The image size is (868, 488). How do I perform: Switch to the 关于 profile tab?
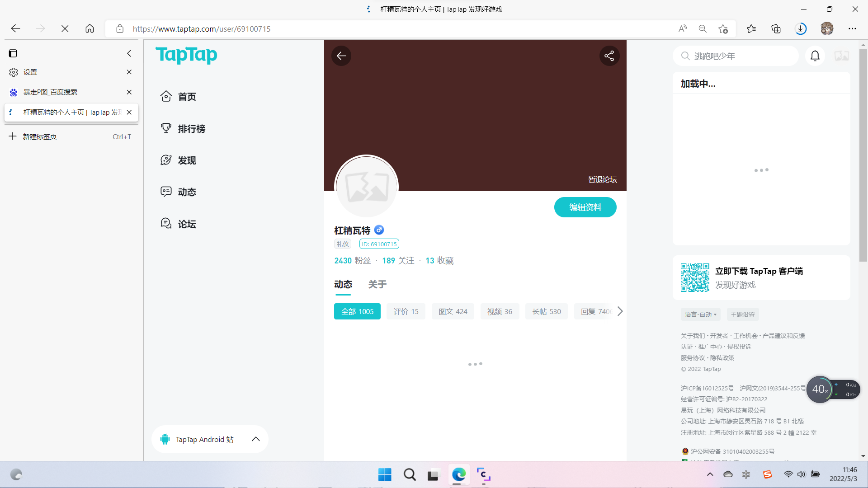(377, 284)
